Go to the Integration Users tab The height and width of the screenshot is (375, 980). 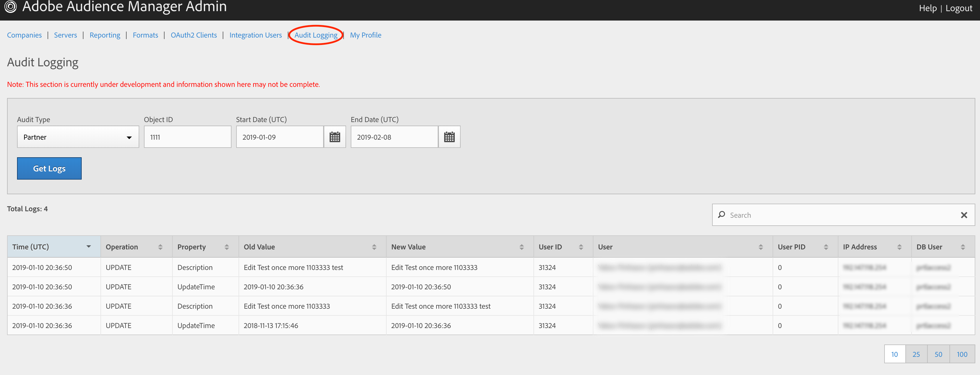pos(255,35)
